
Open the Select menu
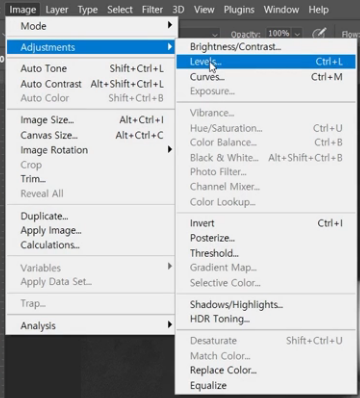pos(120,10)
